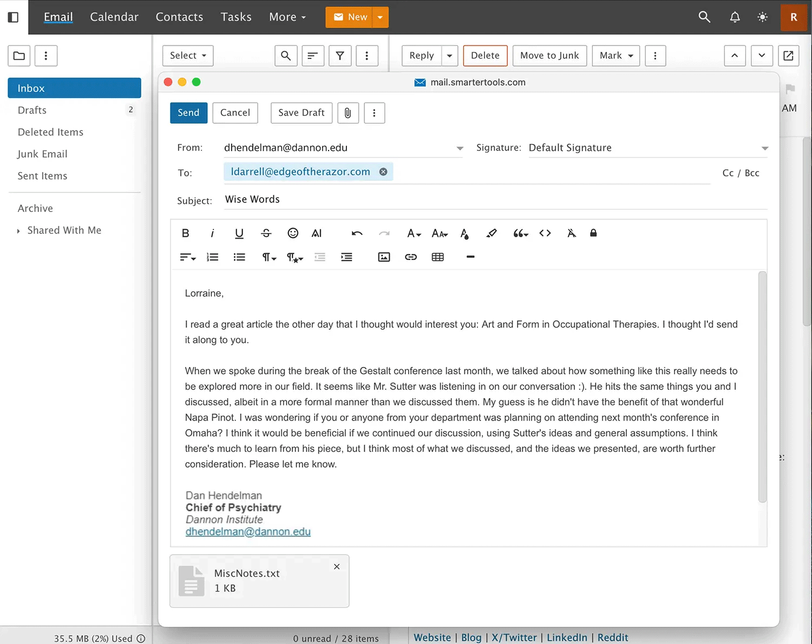
Task: Toggle bold formatting in the compose toolbar
Action: (x=185, y=233)
